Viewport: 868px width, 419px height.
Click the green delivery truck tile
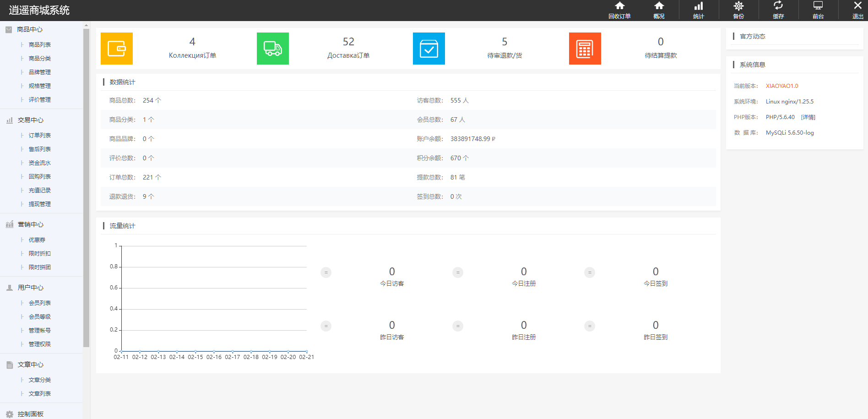[273, 49]
